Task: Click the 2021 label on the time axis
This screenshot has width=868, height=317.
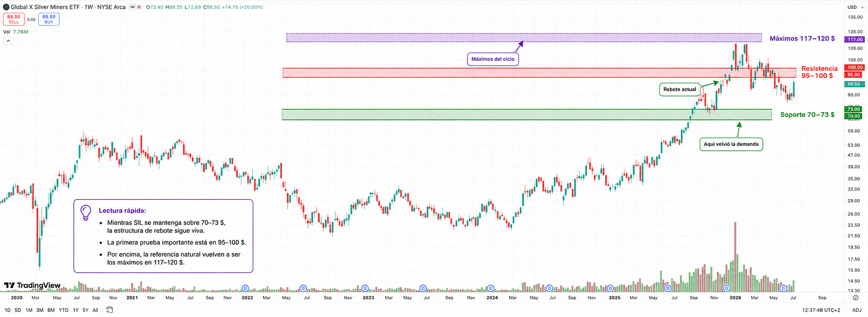Action: click(132, 296)
